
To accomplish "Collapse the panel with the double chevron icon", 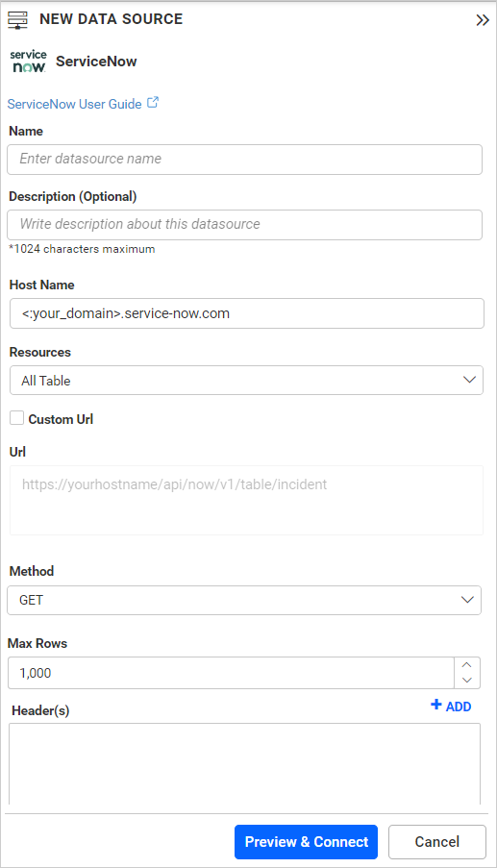I will (x=482, y=20).
